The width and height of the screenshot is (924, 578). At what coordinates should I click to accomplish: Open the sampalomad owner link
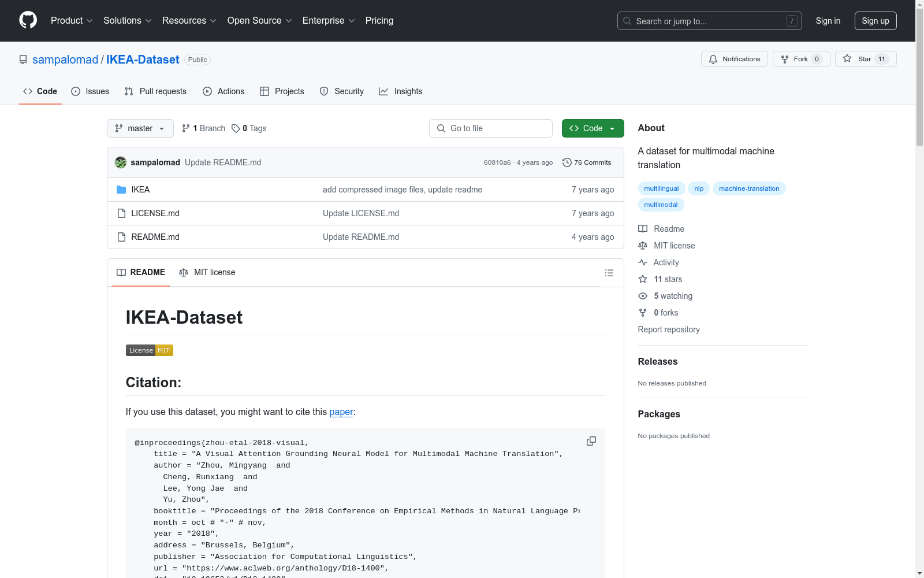tap(65, 60)
